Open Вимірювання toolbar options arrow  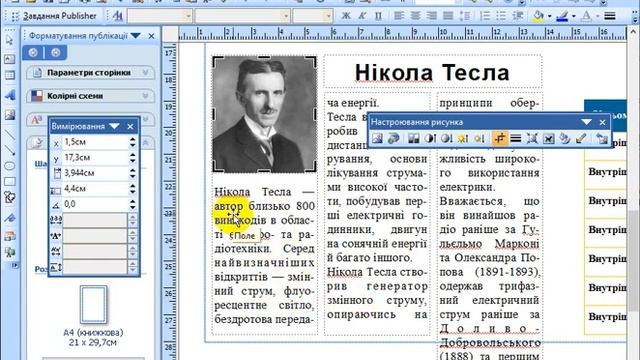tap(114, 127)
